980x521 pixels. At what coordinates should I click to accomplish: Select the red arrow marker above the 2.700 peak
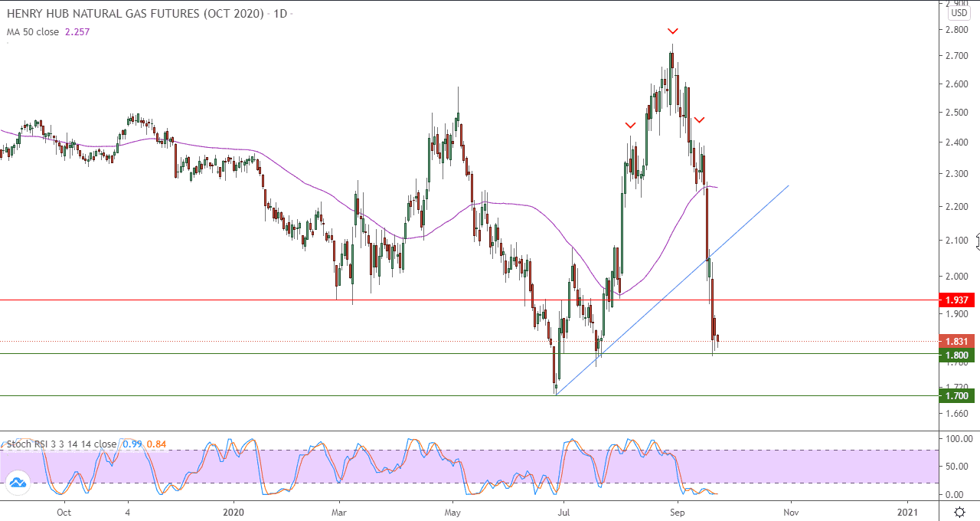tap(672, 31)
